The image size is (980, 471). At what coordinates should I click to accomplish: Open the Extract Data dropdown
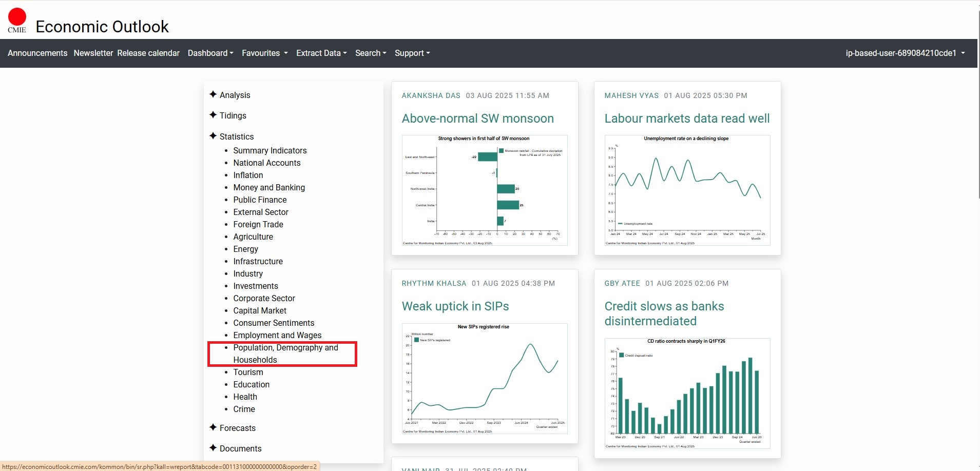321,53
